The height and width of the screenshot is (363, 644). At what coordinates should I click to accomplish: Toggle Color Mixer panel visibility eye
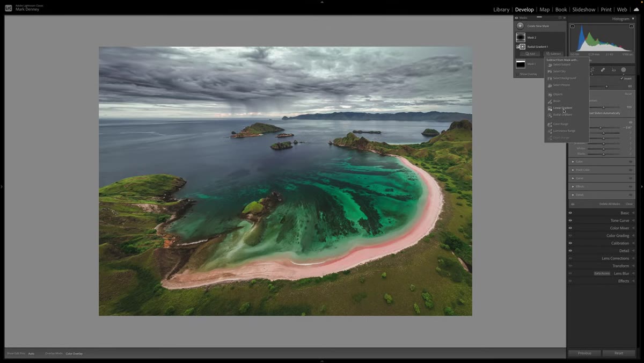coord(570,228)
